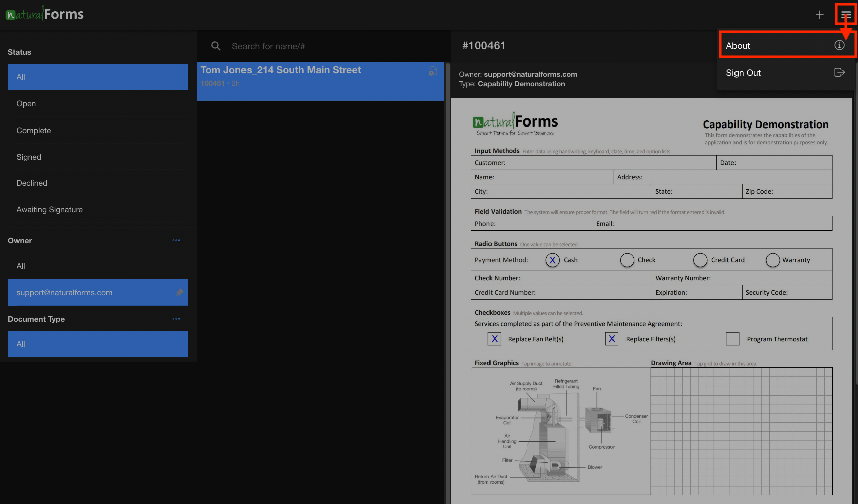Filter status by Complete
This screenshot has height=504, width=858.
pyautogui.click(x=97, y=130)
